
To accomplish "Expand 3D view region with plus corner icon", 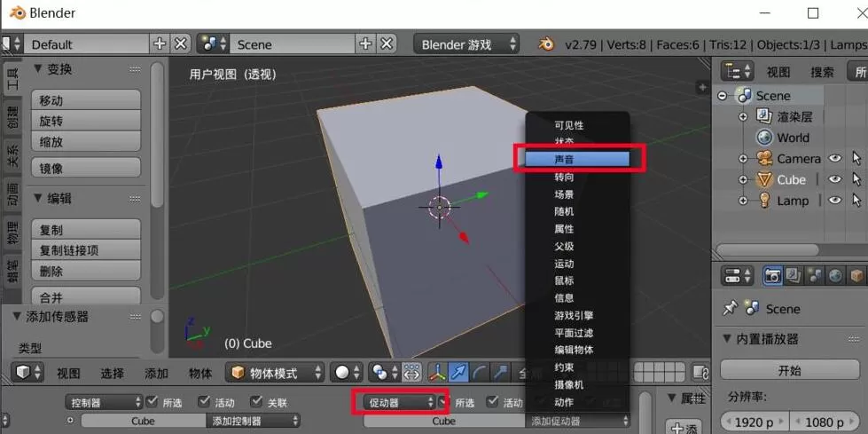I will (702, 87).
